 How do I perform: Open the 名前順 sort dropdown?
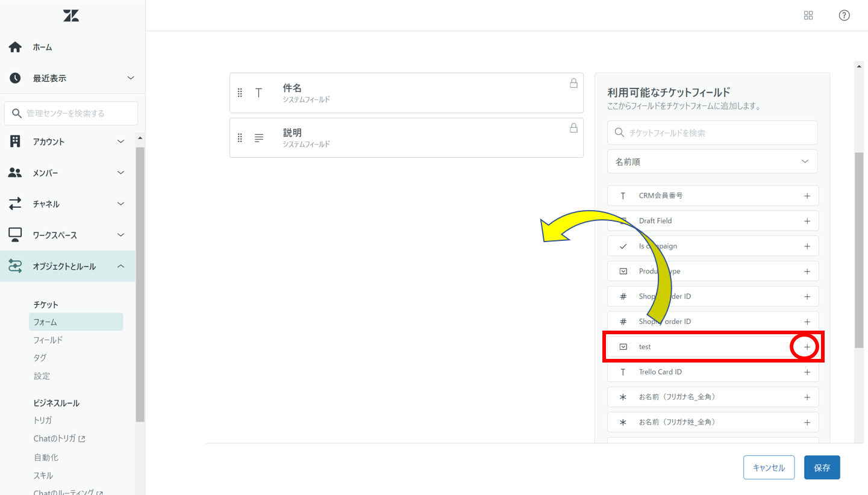pos(712,161)
